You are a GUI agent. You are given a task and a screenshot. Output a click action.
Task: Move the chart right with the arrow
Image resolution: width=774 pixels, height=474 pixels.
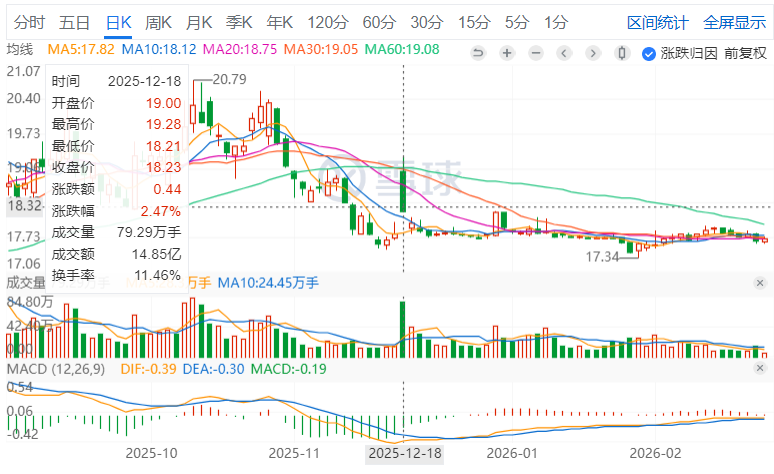pos(593,52)
